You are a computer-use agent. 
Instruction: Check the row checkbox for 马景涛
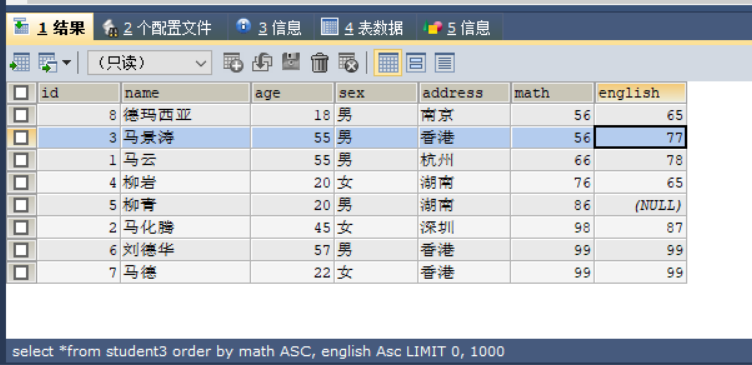[21, 138]
